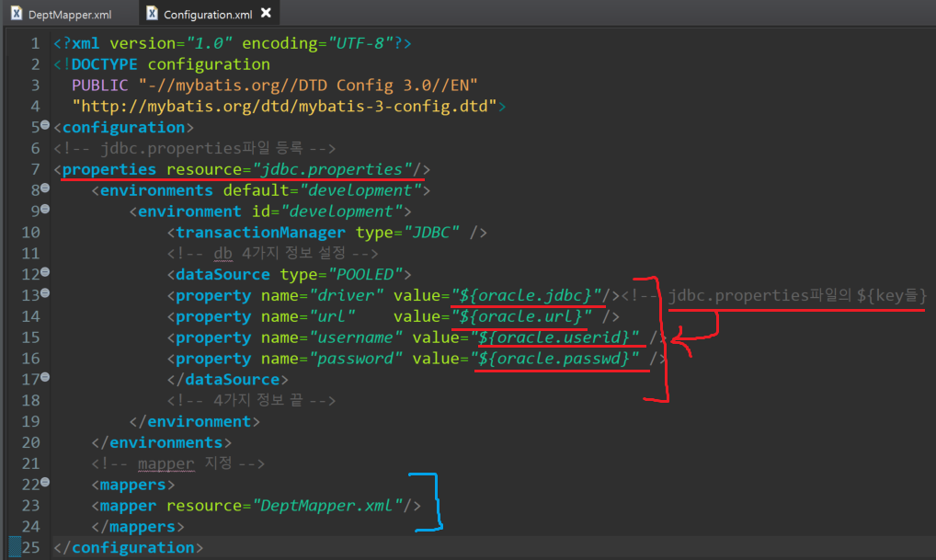The image size is (936, 560).
Task: Click the xml version declaration text
Action: tap(233, 43)
